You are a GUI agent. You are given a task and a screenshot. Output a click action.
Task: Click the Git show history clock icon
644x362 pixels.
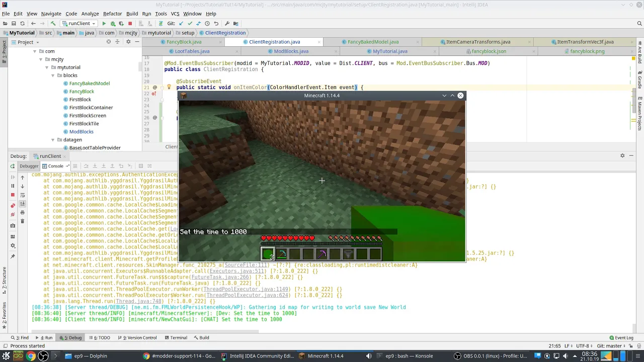(207, 24)
